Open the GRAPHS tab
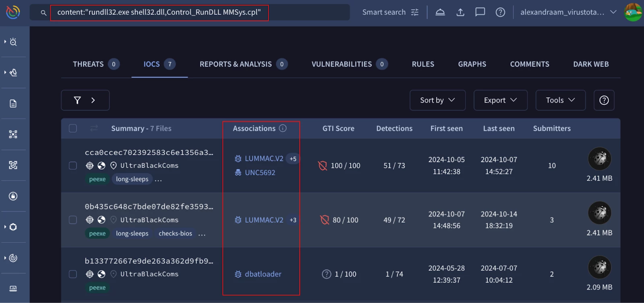 tap(472, 64)
